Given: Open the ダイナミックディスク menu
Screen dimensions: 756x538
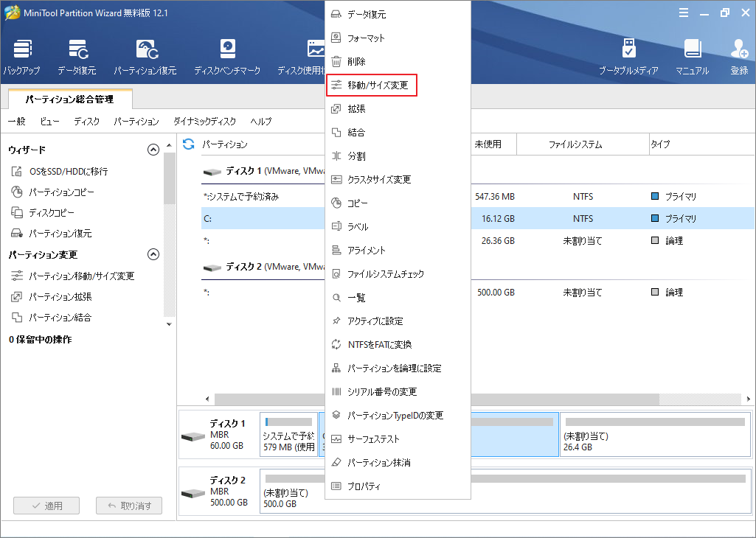Looking at the screenshot, I should coord(205,122).
